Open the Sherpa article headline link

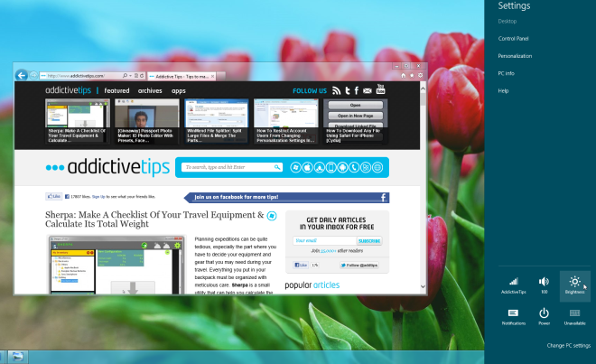pos(154,219)
